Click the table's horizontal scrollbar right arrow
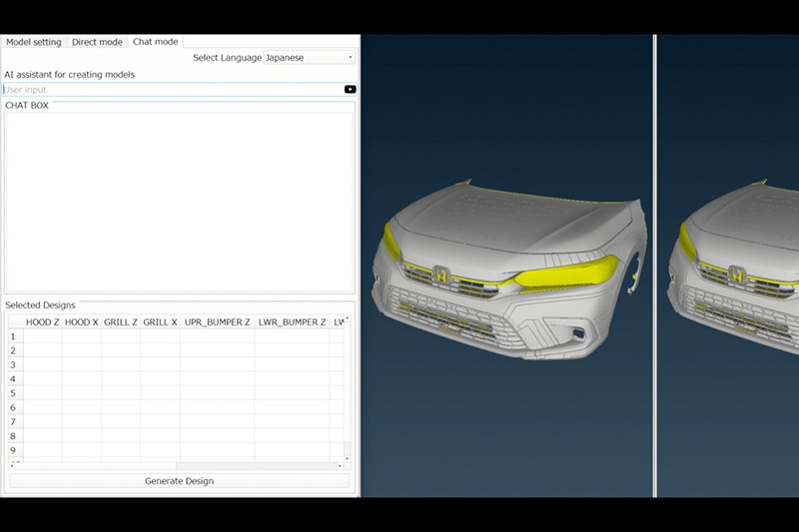 pyautogui.click(x=340, y=466)
